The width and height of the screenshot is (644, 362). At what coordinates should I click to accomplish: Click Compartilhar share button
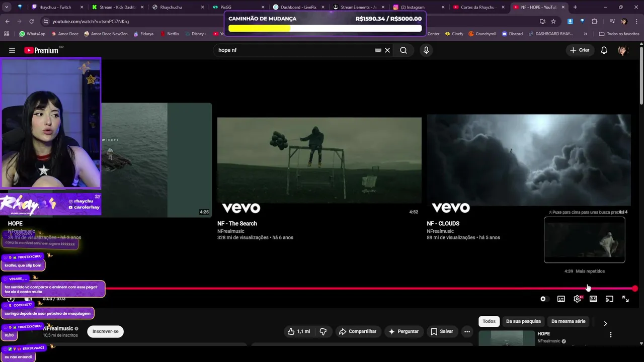click(358, 331)
